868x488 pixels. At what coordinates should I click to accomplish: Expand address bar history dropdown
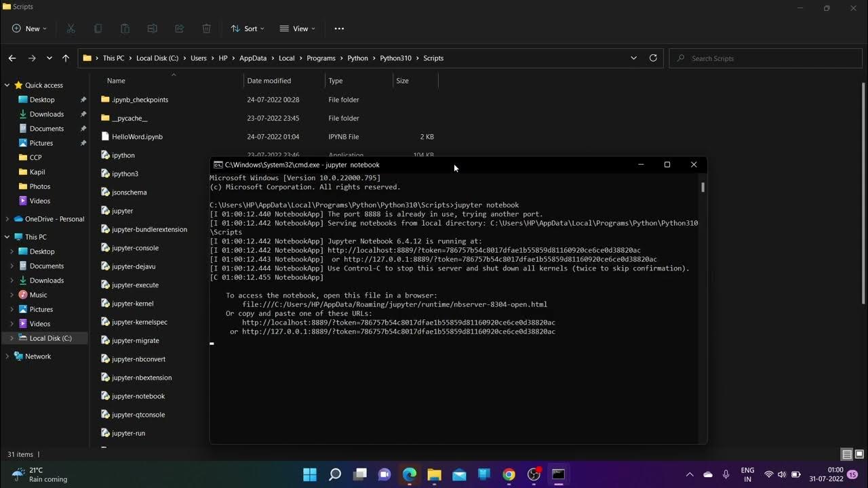(634, 58)
